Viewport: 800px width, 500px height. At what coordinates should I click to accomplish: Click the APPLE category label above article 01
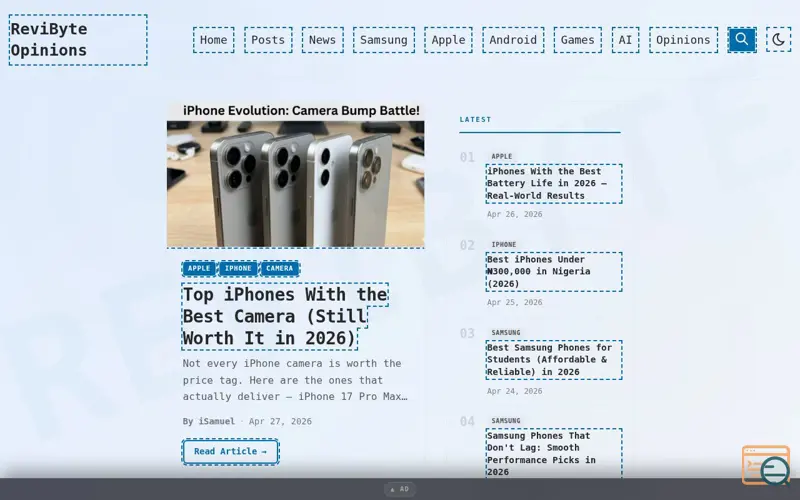[x=502, y=157]
